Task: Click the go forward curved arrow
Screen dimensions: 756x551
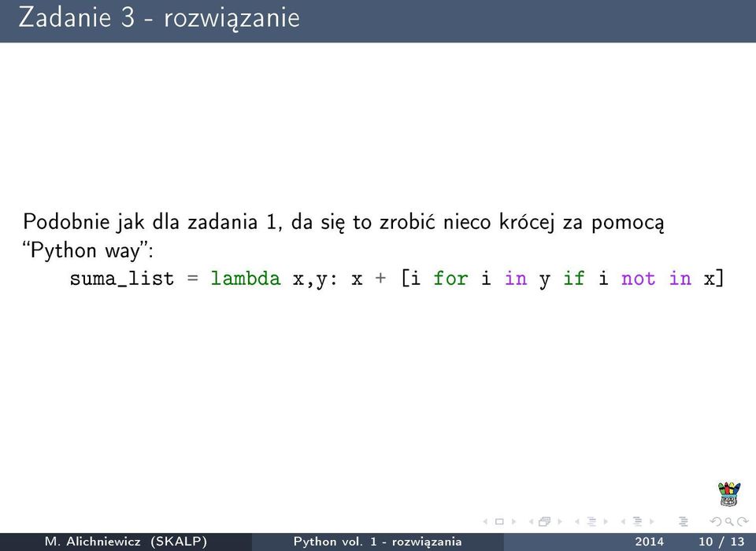Action: pos(743,522)
